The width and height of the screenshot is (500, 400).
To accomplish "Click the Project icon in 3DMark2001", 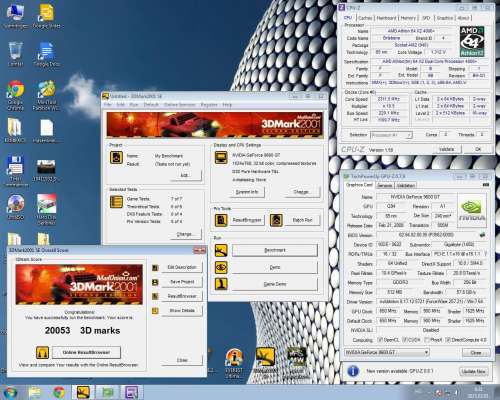I will pos(116,157).
